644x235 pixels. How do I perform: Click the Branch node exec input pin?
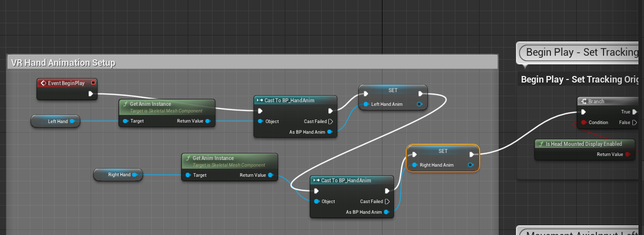(584, 112)
